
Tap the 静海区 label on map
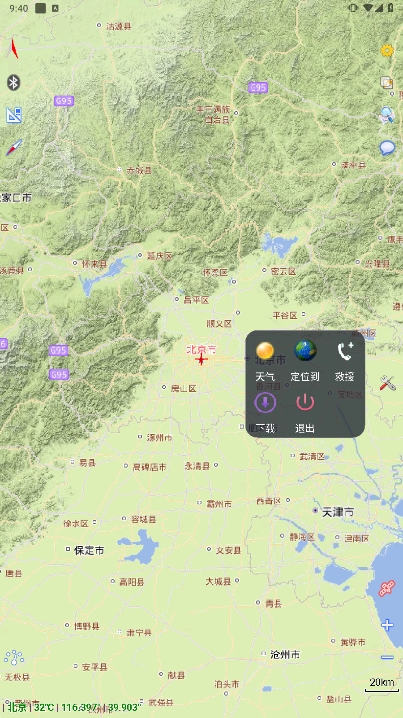pos(302,537)
